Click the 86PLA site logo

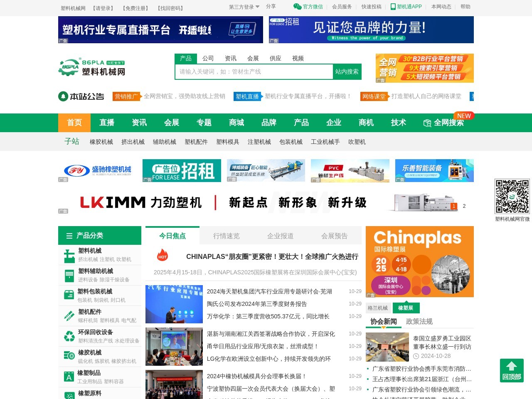92,67
